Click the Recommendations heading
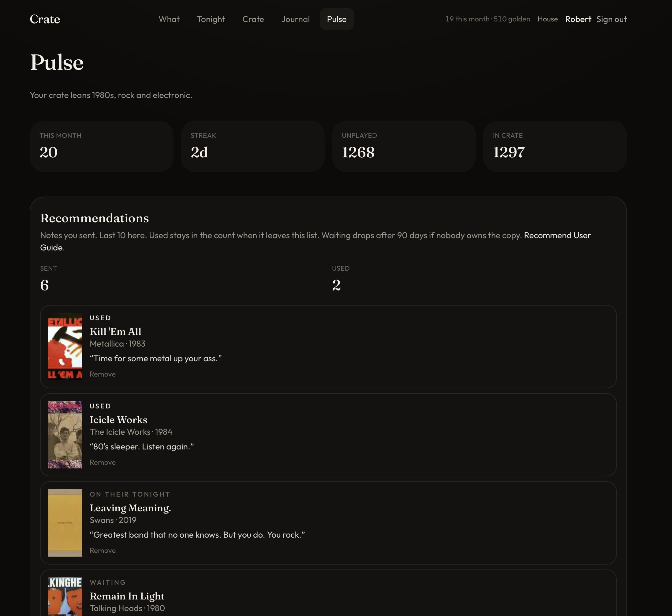The width and height of the screenshot is (672, 616). click(95, 218)
